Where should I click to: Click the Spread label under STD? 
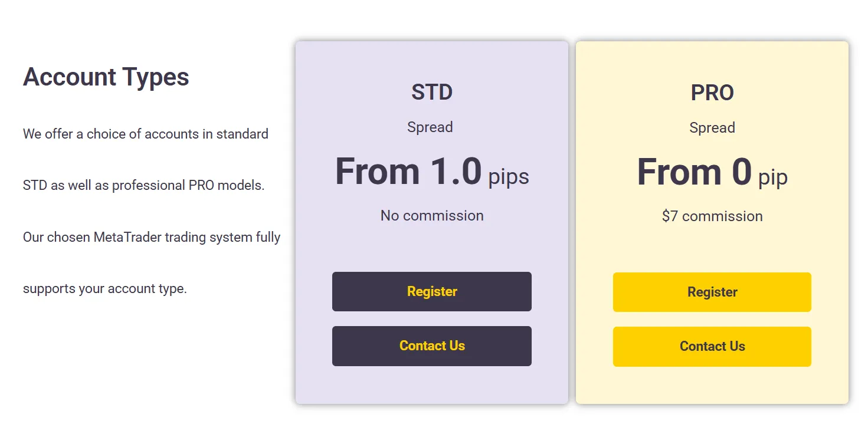click(430, 127)
